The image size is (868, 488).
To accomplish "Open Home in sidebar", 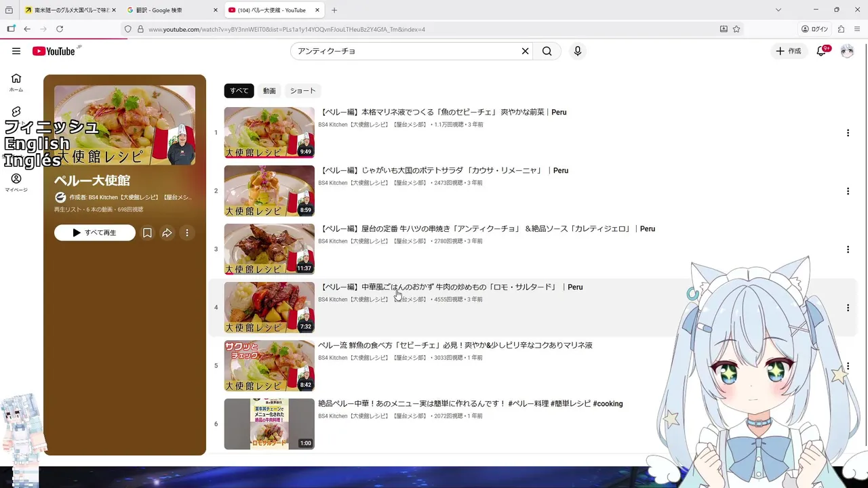I will click(16, 82).
